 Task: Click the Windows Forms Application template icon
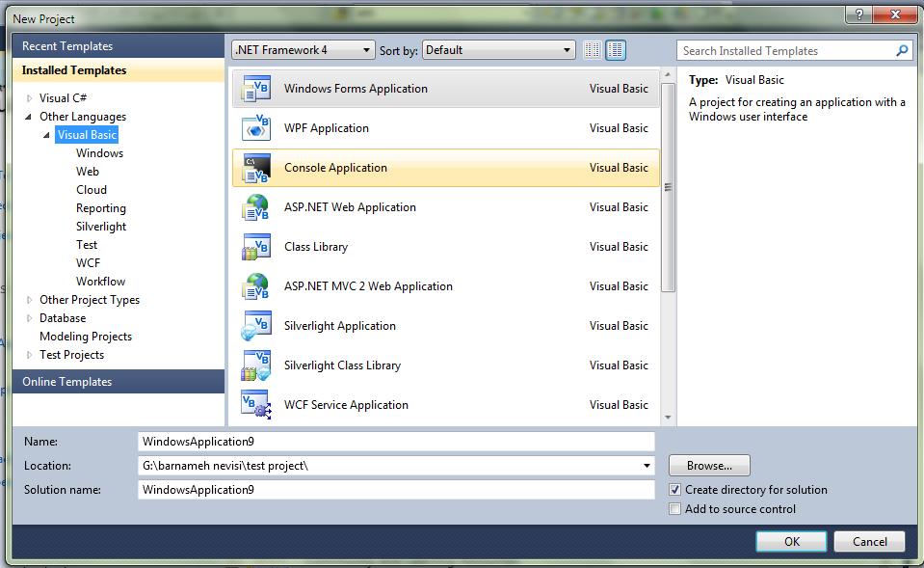pyautogui.click(x=255, y=89)
